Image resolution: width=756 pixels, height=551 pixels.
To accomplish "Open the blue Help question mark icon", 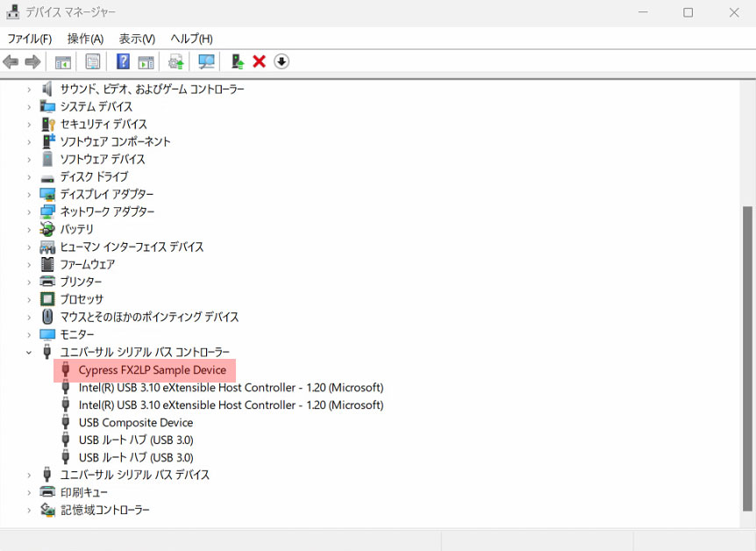I will tap(123, 61).
